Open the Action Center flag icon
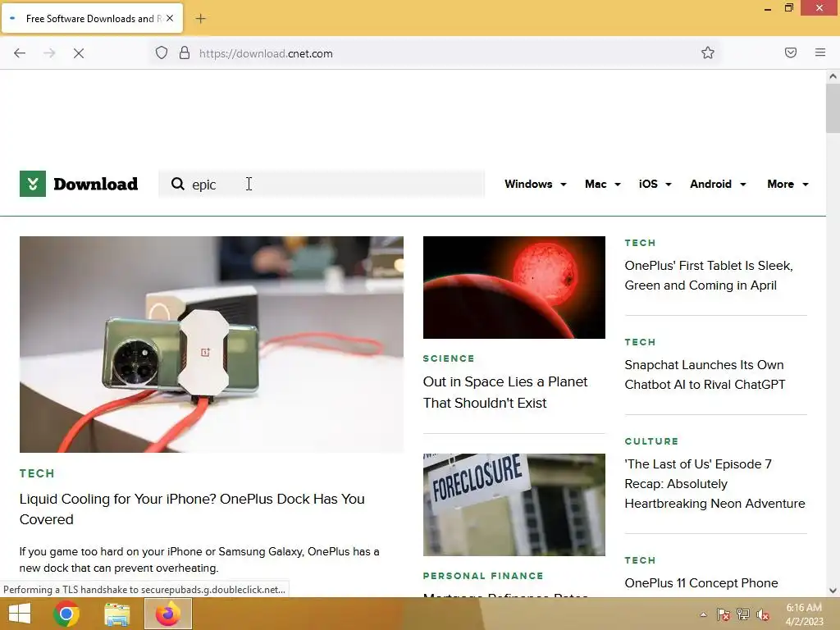This screenshot has height=630, width=840. tap(724, 614)
